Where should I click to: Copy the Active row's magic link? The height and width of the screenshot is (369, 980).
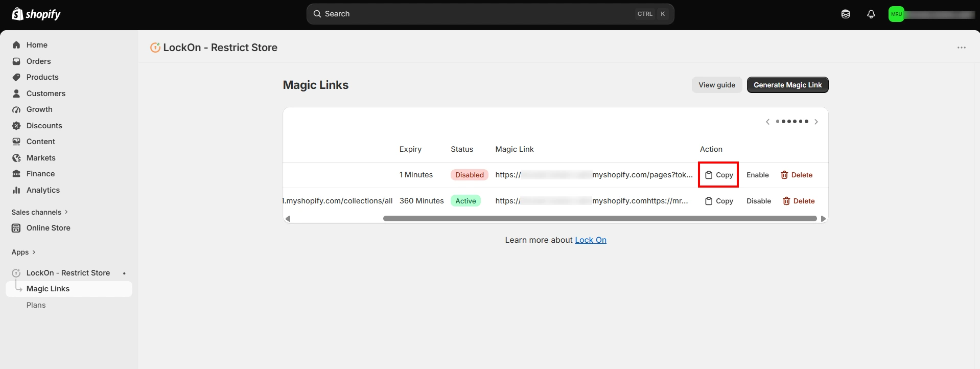tap(718, 201)
